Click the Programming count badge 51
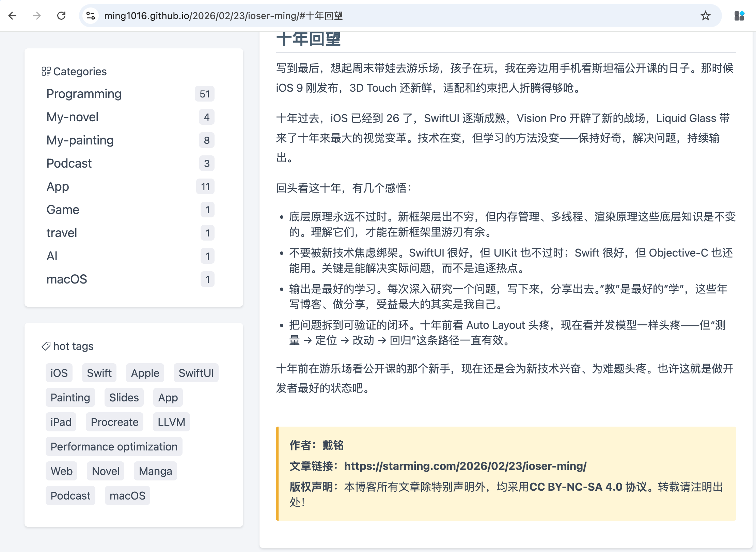Image resolution: width=756 pixels, height=552 pixels. click(205, 94)
